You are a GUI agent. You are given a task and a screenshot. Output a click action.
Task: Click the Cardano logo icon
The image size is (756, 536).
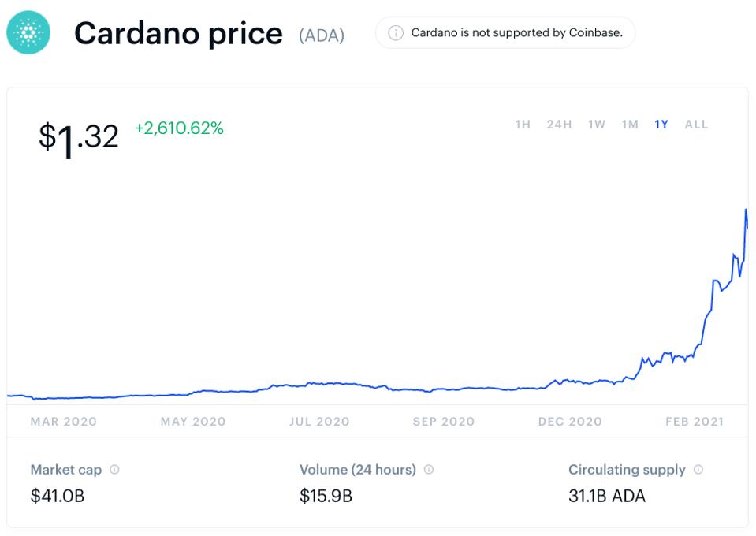28,34
